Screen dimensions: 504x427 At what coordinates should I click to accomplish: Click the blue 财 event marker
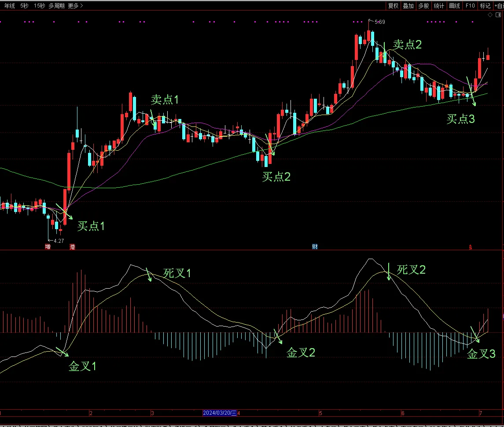tap(315, 247)
